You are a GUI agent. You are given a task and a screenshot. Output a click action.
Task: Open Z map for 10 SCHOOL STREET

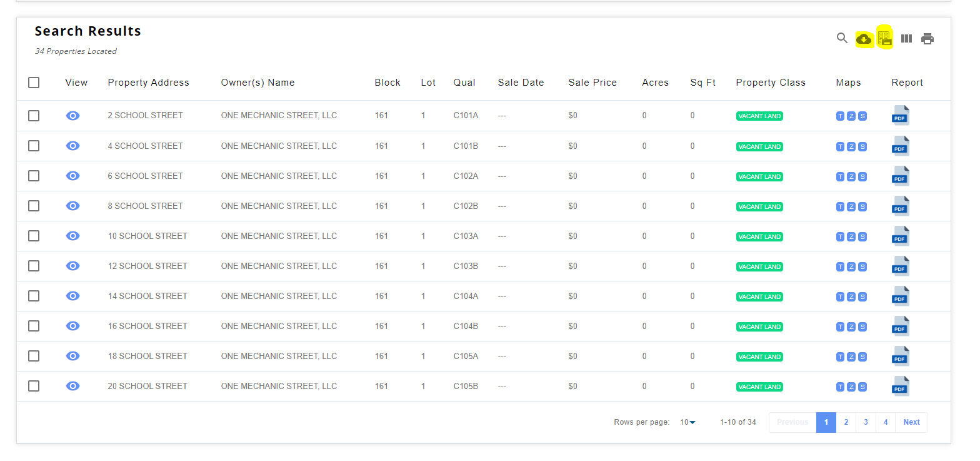point(851,236)
